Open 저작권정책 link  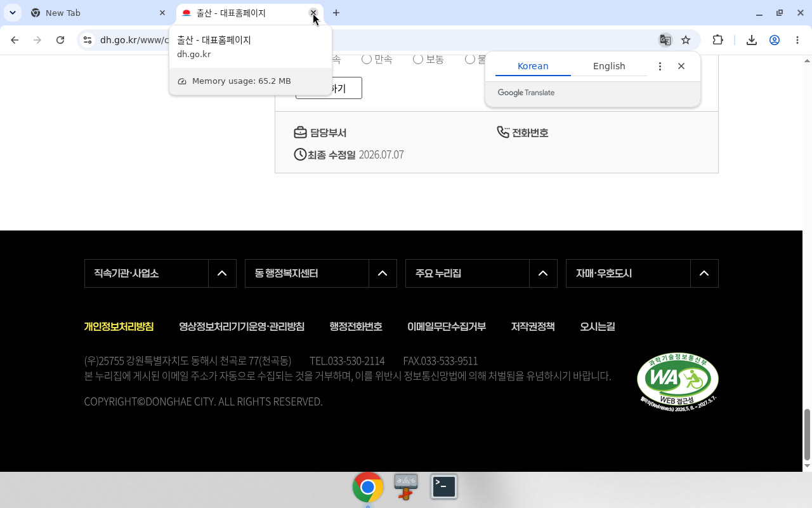[x=533, y=326]
